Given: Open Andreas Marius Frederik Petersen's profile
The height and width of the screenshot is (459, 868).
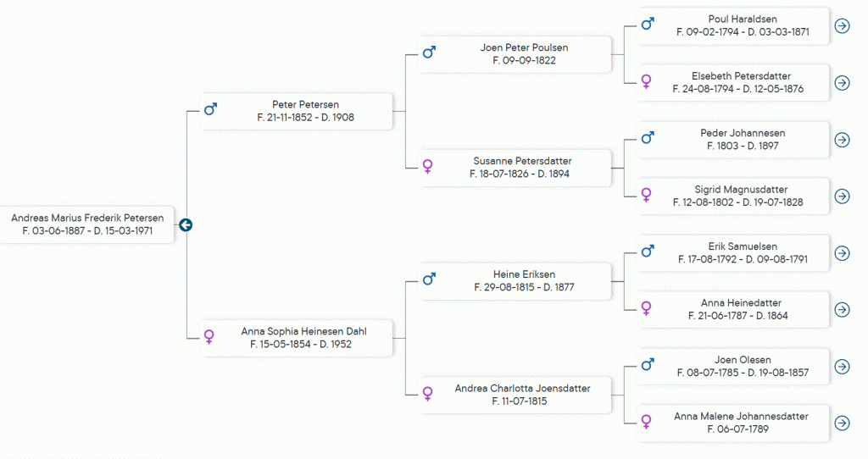Looking at the screenshot, I should (87, 224).
